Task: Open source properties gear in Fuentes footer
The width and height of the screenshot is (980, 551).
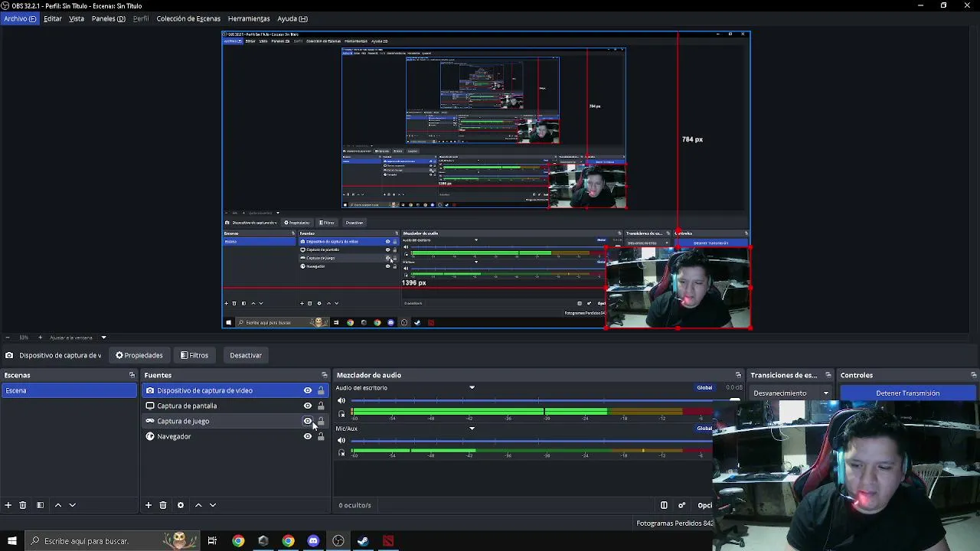Action: click(x=181, y=505)
